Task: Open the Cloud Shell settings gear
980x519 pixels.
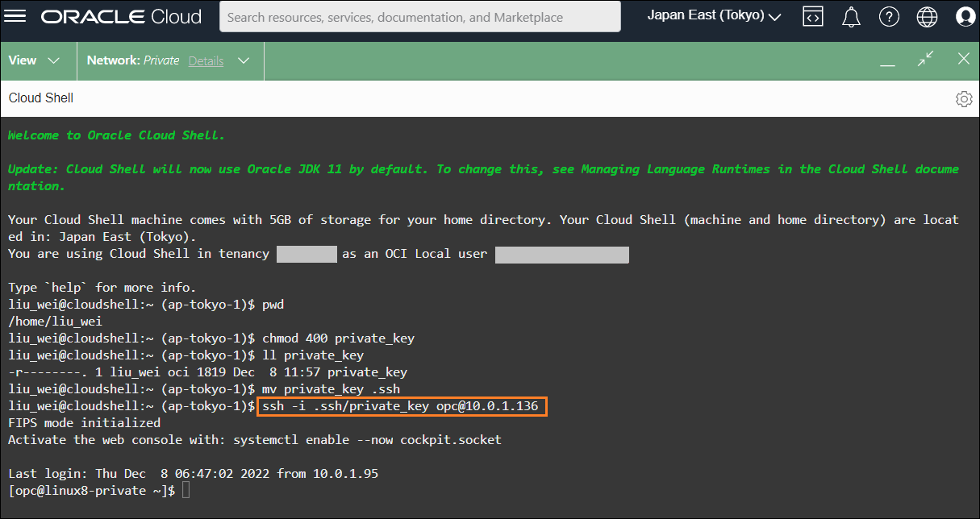Action: point(964,98)
